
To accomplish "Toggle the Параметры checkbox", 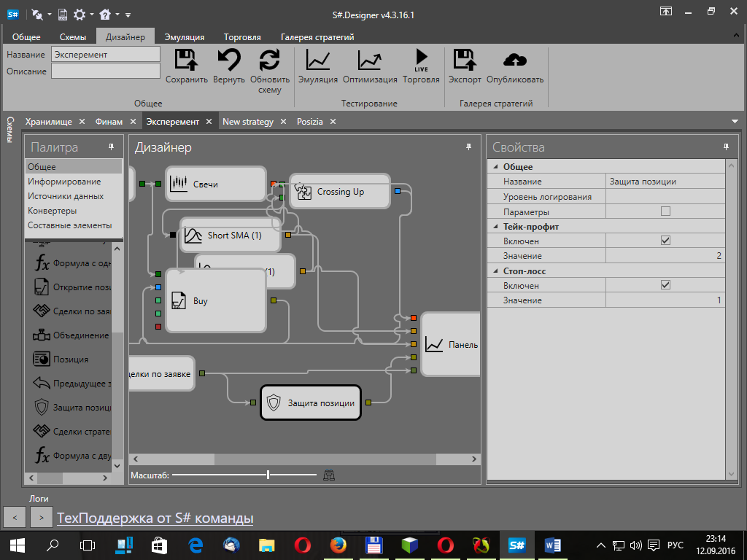I will click(665, 211).
